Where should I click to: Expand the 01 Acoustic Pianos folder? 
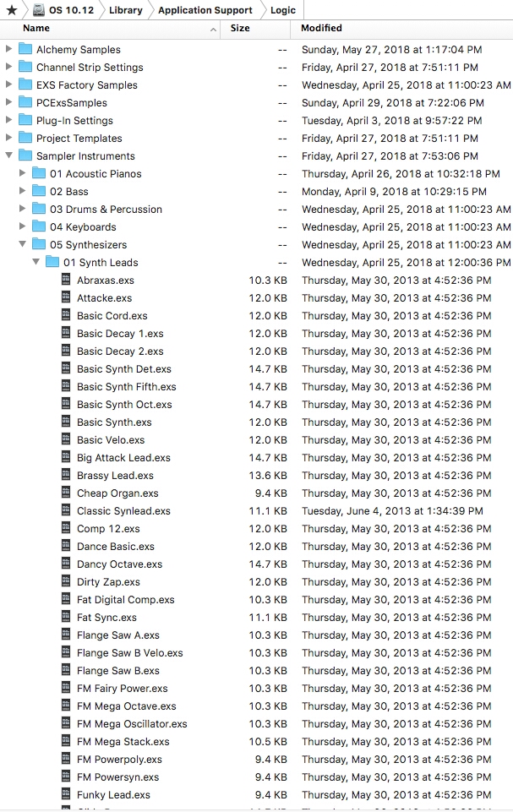(22, 173)
